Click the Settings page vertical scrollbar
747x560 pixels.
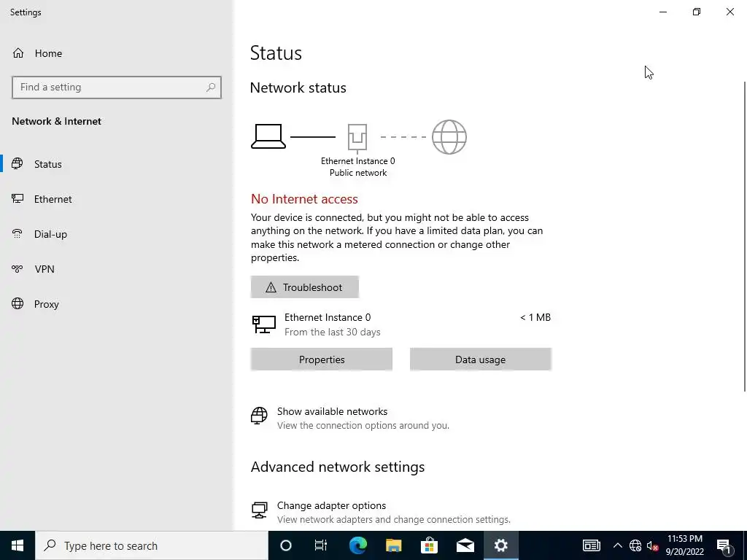click(x=744, y=236)
